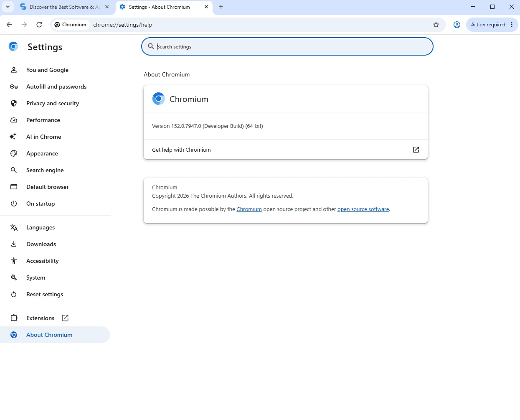This screenshot has height=420, width=520.
Task: Click the version 152.0.7947.0 text
Action: (x=208, y=126)
